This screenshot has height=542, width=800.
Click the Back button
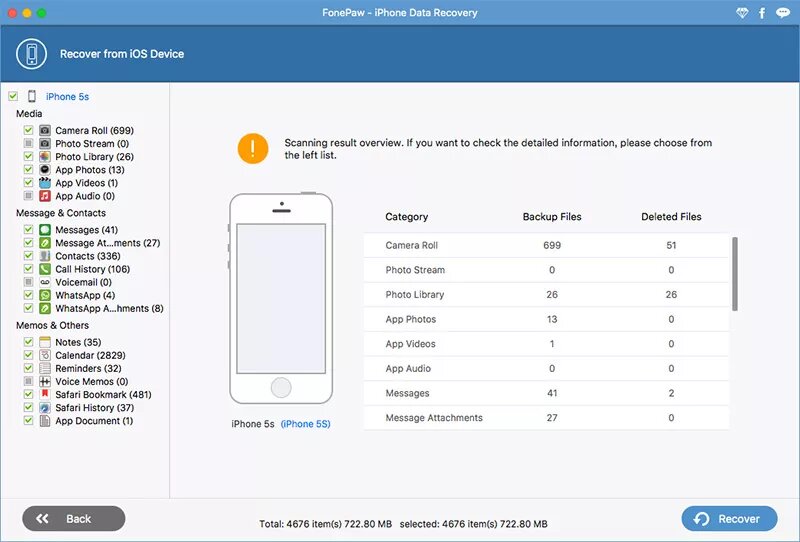pyautogui.click(x=73, y=519)
